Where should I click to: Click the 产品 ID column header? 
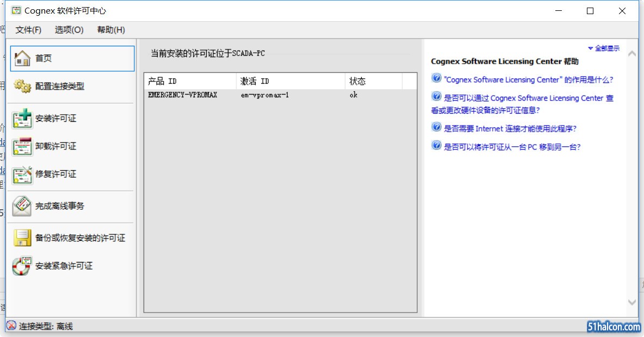pyautogui.click(x=190, y=82)
